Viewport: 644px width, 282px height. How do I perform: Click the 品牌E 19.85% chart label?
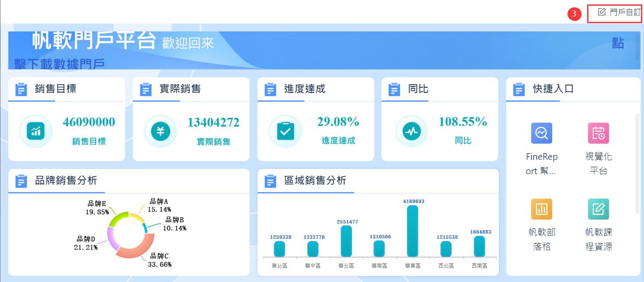(x=97, y=208)
